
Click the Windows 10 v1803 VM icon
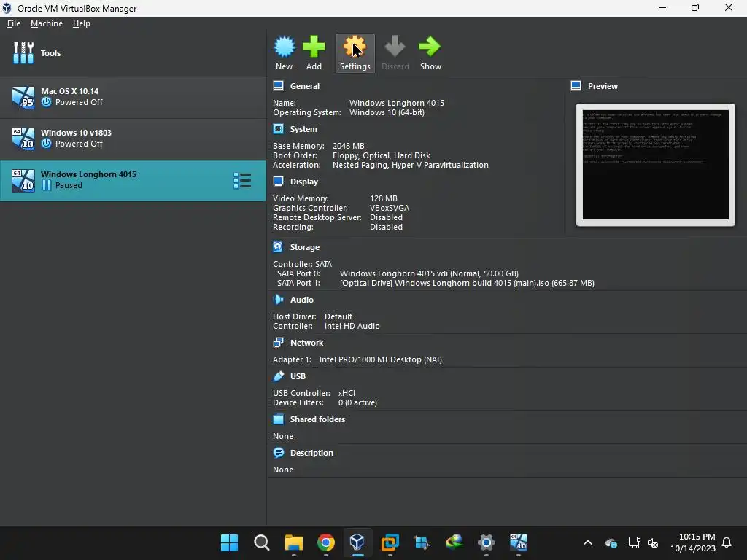click(x=23, y=139)
